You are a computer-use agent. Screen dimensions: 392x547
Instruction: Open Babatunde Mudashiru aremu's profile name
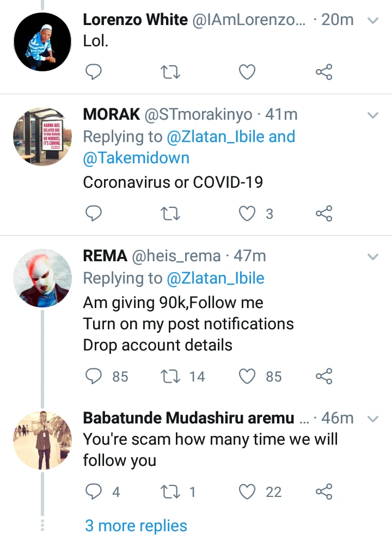point(188,418)
